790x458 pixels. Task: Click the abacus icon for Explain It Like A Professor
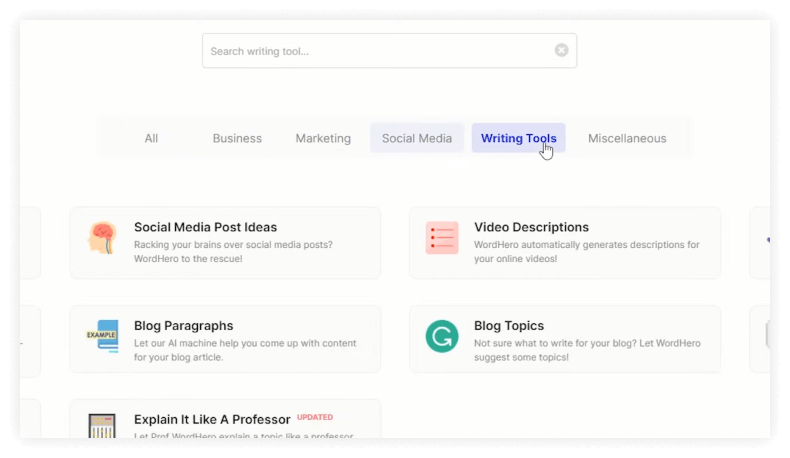pyautogui.click(x=102, y=426)
